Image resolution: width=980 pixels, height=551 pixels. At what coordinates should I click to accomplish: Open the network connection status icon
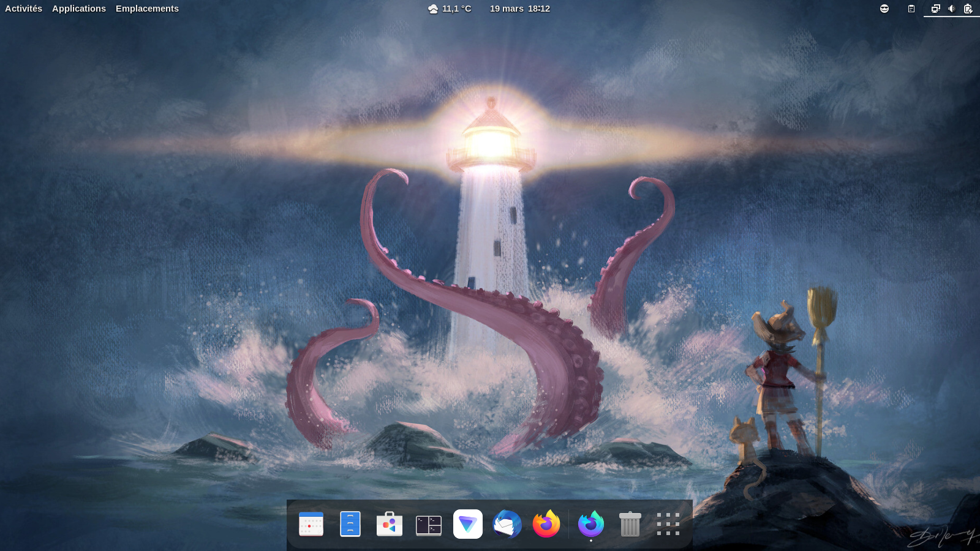[x=935, y=9]
